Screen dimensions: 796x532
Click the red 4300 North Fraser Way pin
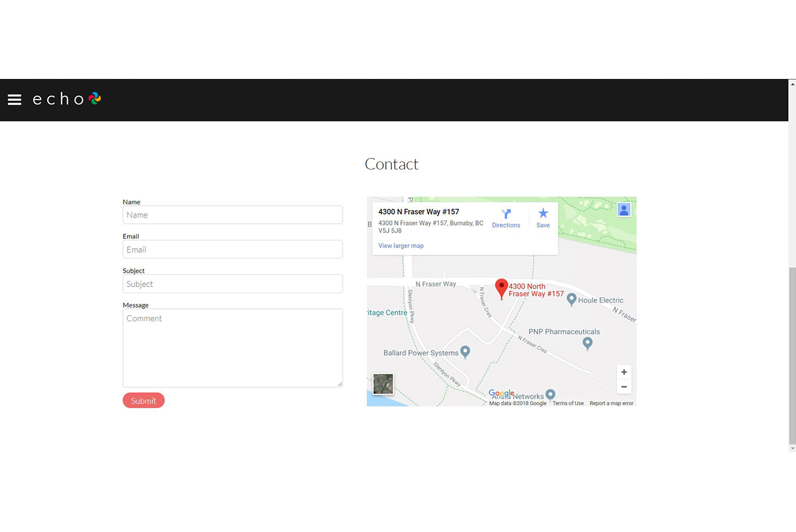[x=501, y=288]
